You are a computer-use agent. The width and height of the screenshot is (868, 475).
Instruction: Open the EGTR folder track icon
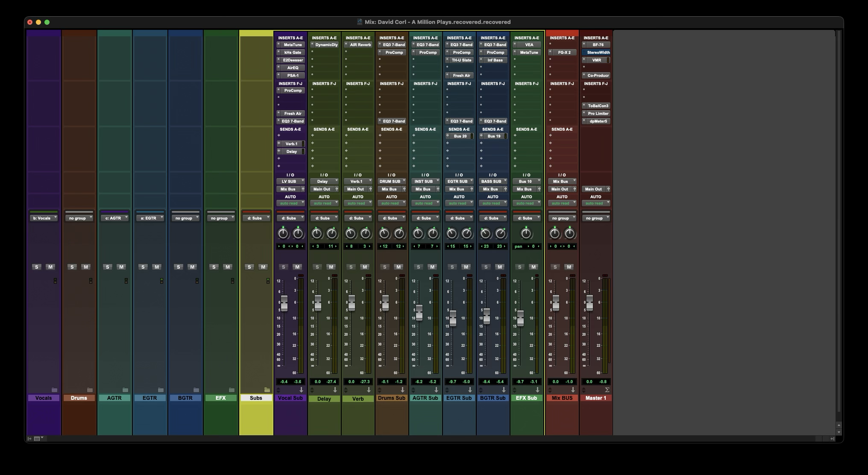[x=161, y=390]
